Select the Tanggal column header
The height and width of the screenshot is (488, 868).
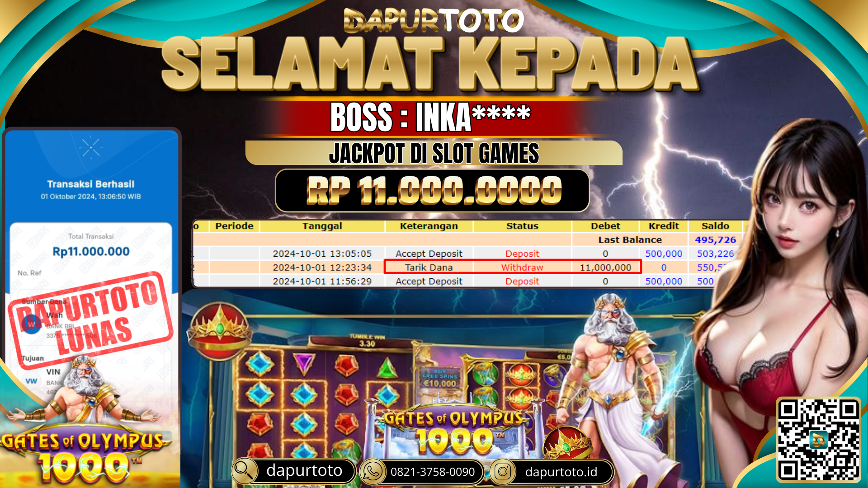click(x=322, y=226)
